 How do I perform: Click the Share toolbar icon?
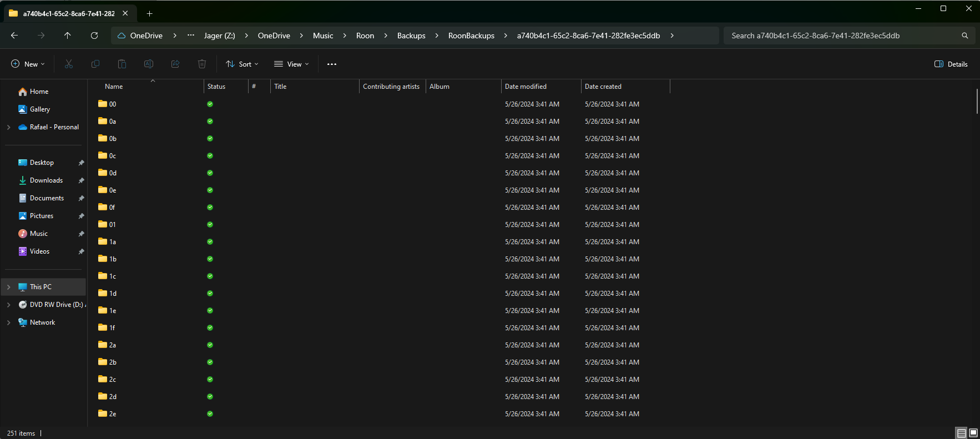coord(175,64)
